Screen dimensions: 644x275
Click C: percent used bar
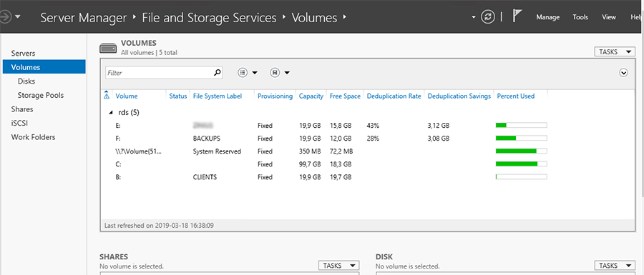click(x=521, y=164)
